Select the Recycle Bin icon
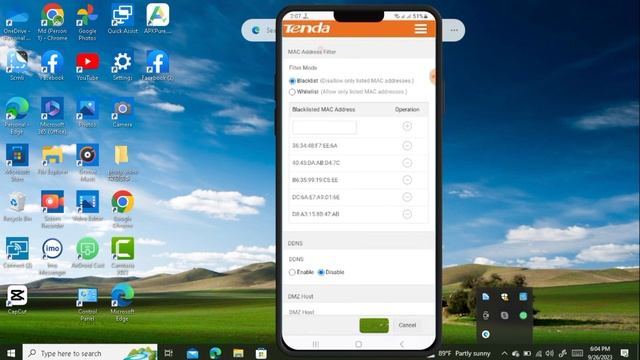Screen dimensions: 640x360 (x=17, y=206)
